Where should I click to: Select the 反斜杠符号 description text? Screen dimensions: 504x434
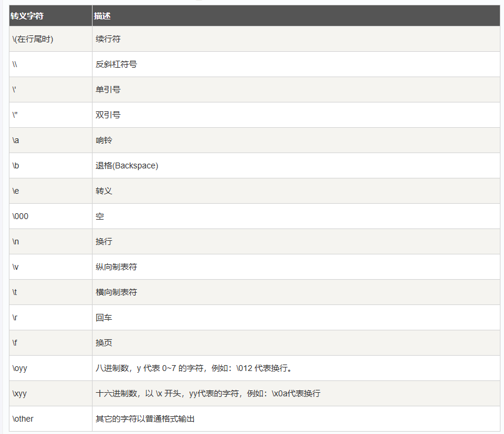(116, 64)
